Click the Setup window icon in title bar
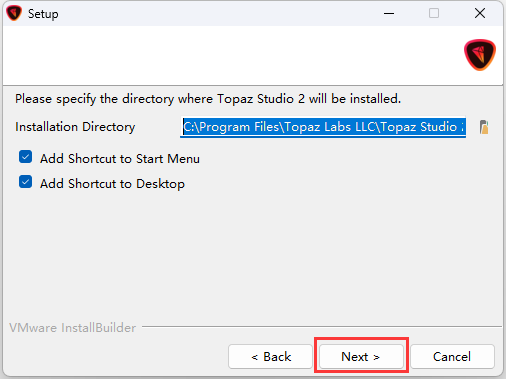 point(14,14)
